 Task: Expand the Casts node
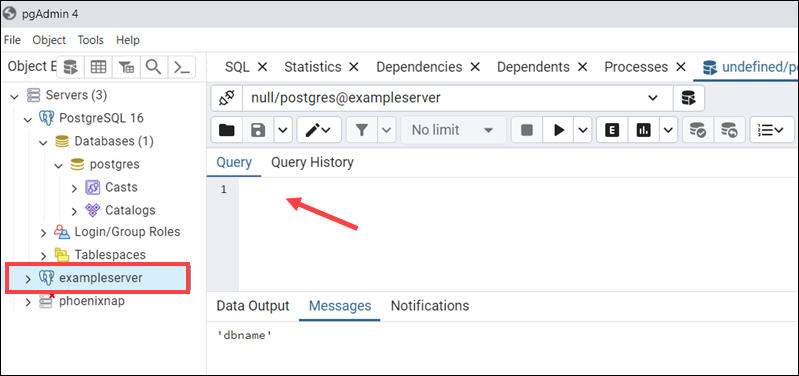(74, 188)
